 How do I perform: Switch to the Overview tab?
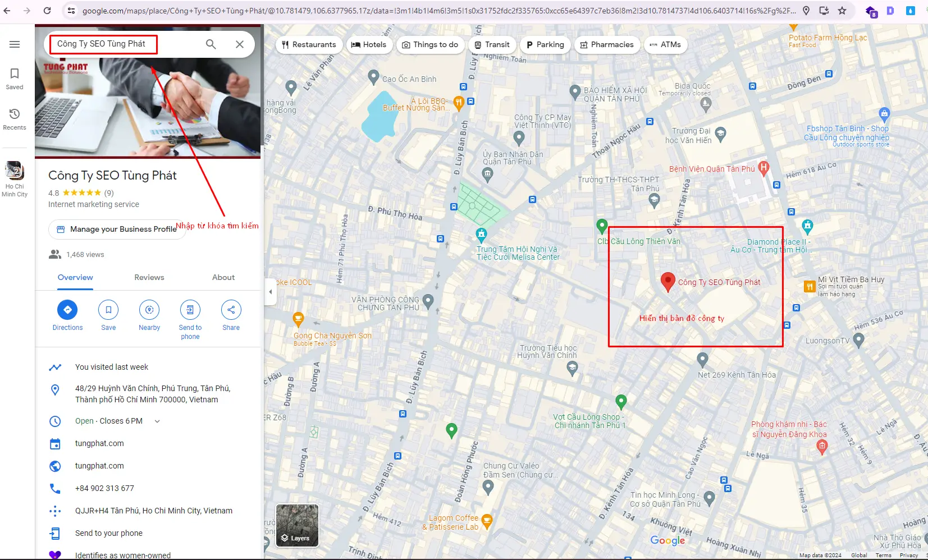point(75,277)
